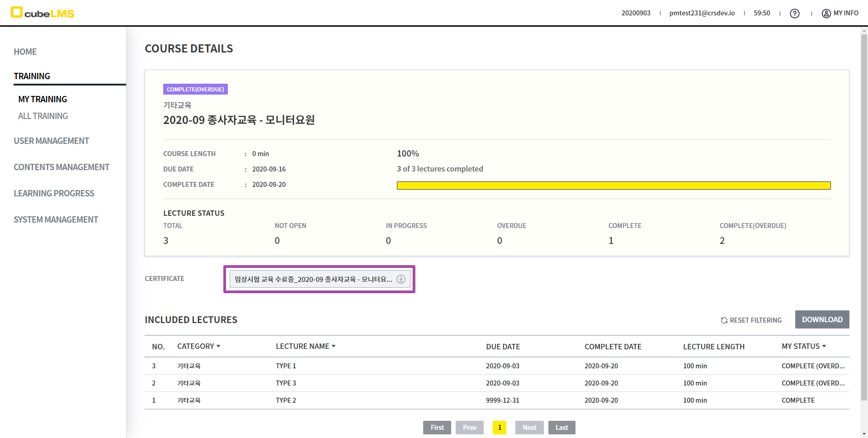The image size is (868, 438).
Task: Open the ALL TRAINING submenu item
Action: [x=43, y=116]
